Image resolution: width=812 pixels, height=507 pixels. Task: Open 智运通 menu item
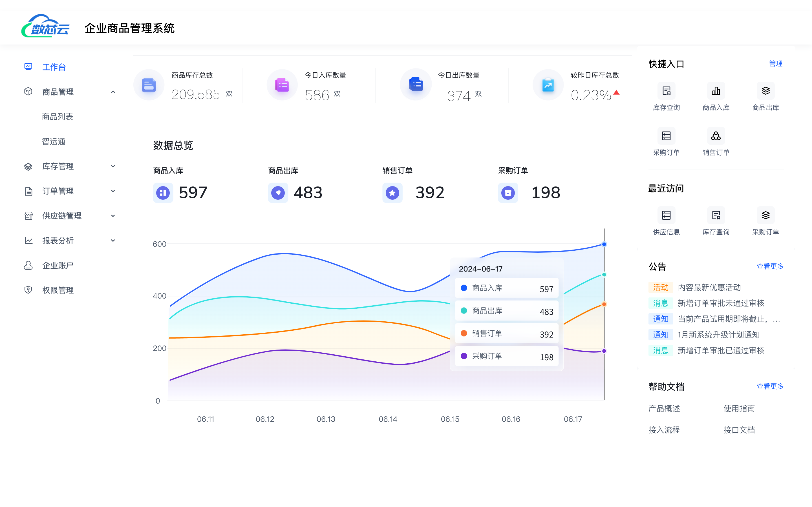tap(53, 141)
